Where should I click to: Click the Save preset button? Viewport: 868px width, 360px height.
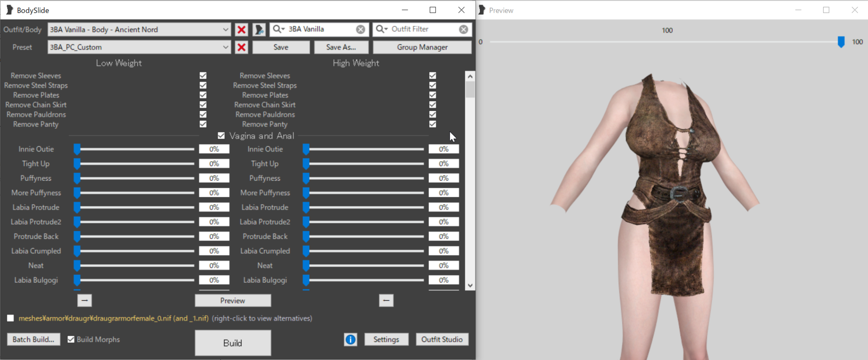pyautogui.click(x=281, y=47)
